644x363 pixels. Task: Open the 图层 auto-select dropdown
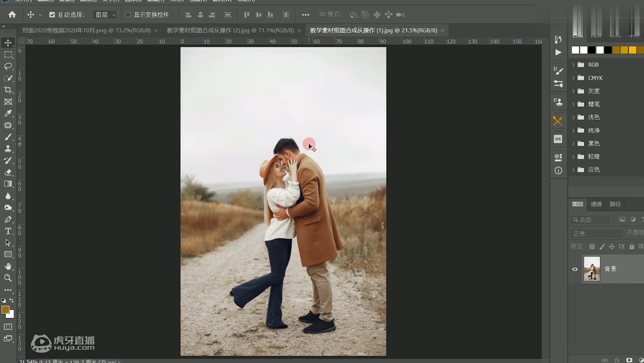coord(105,15)
